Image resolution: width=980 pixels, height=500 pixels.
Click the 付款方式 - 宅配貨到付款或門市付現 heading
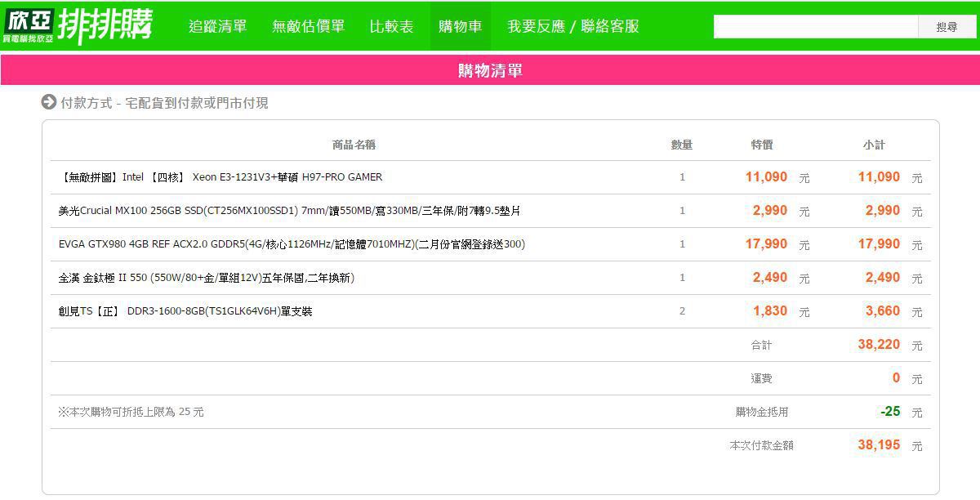tap(164, 103)
